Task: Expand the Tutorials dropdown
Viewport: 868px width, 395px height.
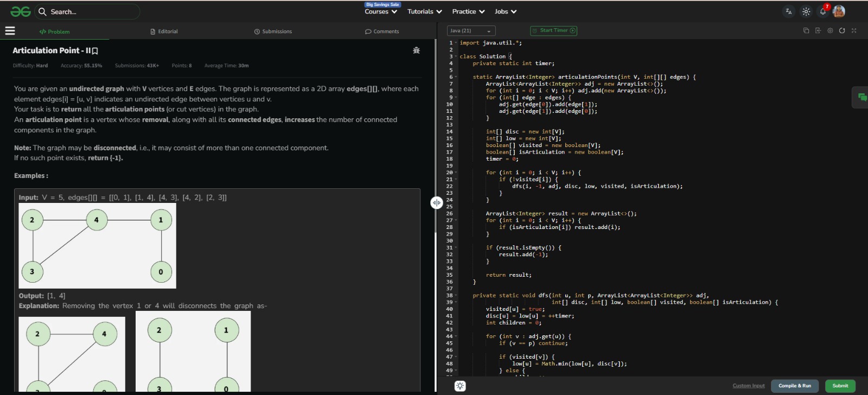Action: (x=424, y=11)
